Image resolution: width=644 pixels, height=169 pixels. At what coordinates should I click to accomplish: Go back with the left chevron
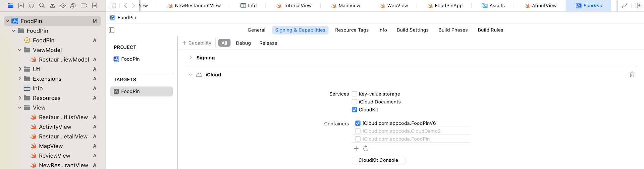click(x=125, y=5)
